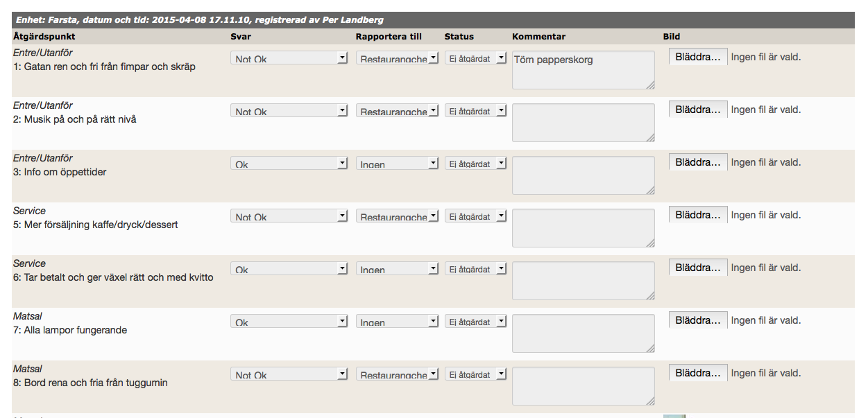Open Svar dropdown for Alla lampor fungerande
The height and width of the screenshot is (418, 868).
(289, 322)
